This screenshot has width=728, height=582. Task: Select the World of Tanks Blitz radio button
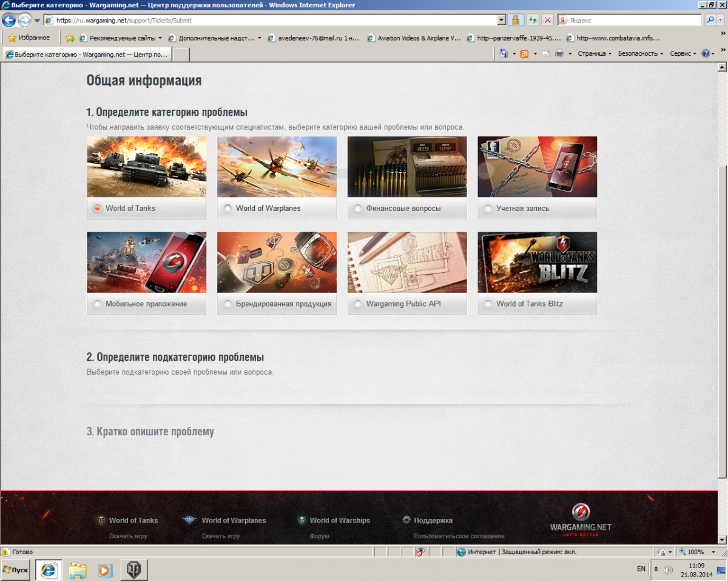tap(488, 304)
